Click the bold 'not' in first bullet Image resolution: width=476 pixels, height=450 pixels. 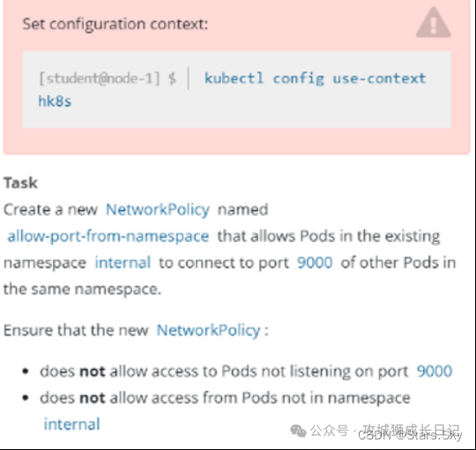point(93,372)
